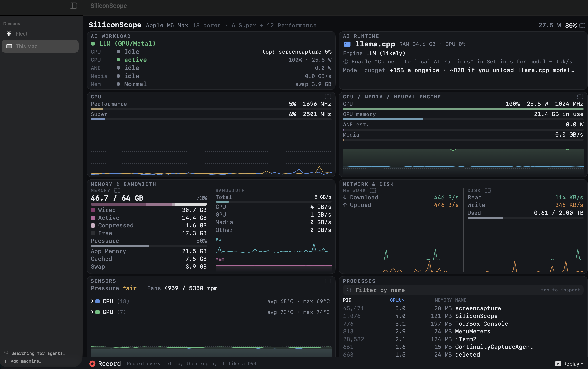Click the laptop icon beside This Mac
The width and height of the screenshot is (588, 369).
click(x=9, y=46)
